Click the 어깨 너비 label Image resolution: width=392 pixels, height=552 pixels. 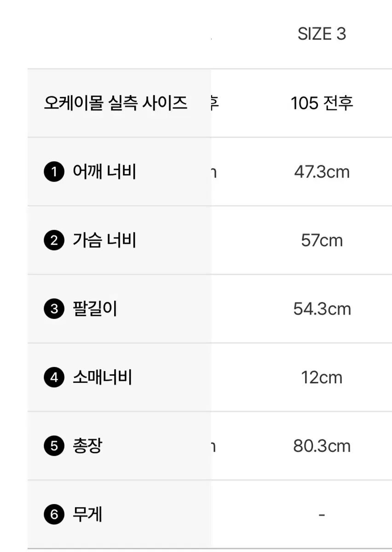pos(104,172)
